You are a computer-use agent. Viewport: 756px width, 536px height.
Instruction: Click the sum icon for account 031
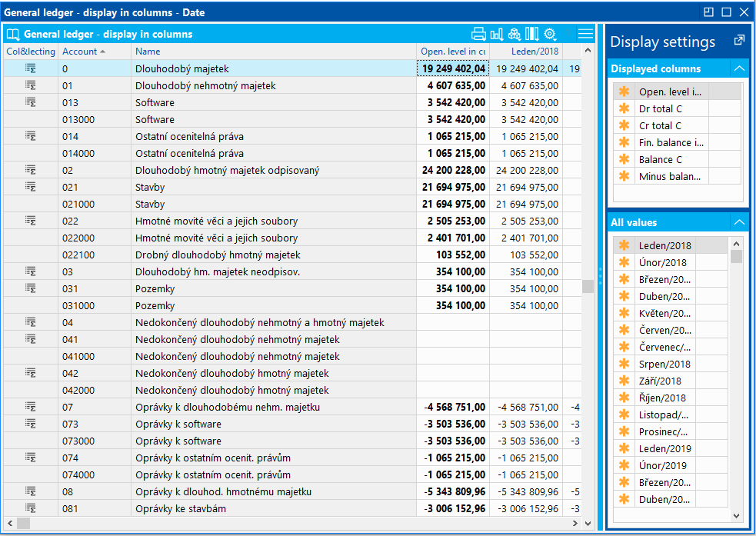coord(30,288)
